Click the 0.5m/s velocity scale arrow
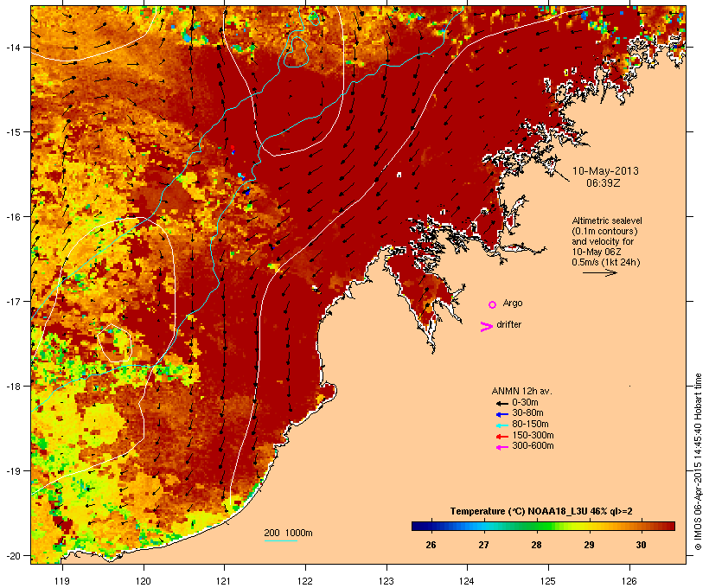Image resolution: width=709 pixels, height=588 pixels. click(599, 272)
